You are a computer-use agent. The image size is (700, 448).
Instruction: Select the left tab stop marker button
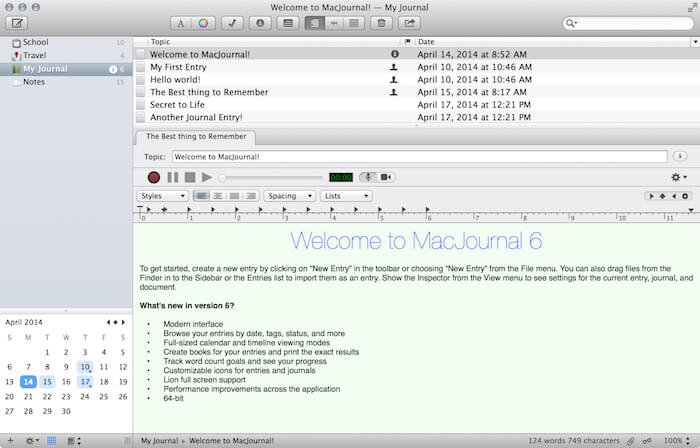click(x=651, y=196)
